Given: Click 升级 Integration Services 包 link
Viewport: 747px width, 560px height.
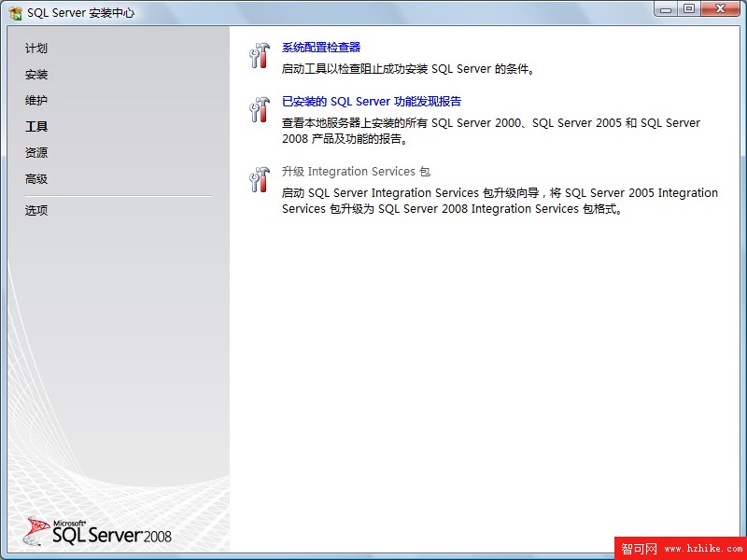Looking at the screenshot, I should tap(356, 172).
